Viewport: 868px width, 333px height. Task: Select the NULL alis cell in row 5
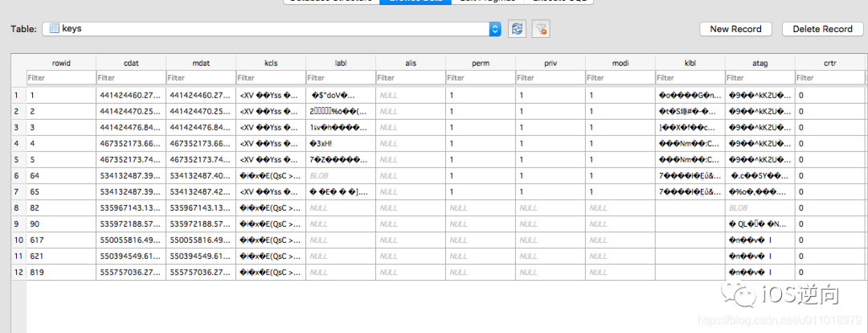pos(410,159)
